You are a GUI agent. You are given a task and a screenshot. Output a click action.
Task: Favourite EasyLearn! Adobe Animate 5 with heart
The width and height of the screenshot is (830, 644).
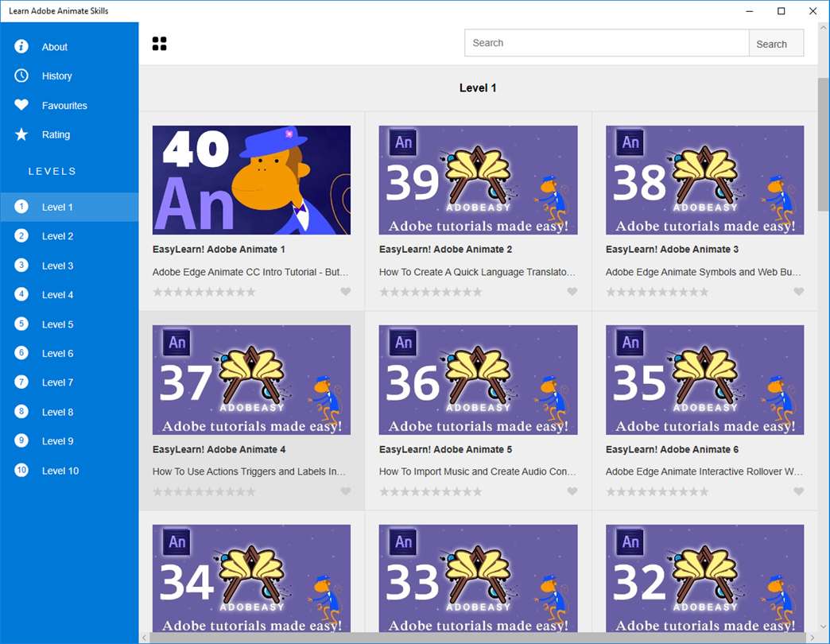tap(572, 491)
